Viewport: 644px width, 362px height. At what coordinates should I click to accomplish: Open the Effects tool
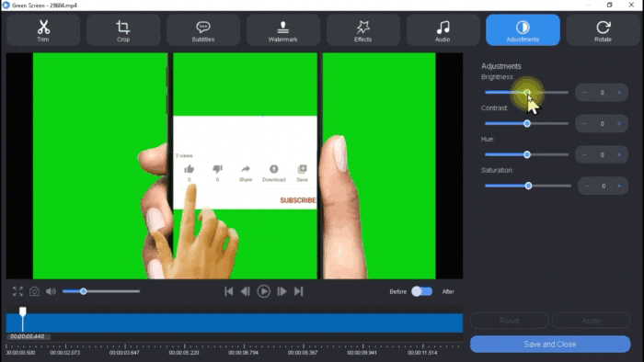(363, 30)
